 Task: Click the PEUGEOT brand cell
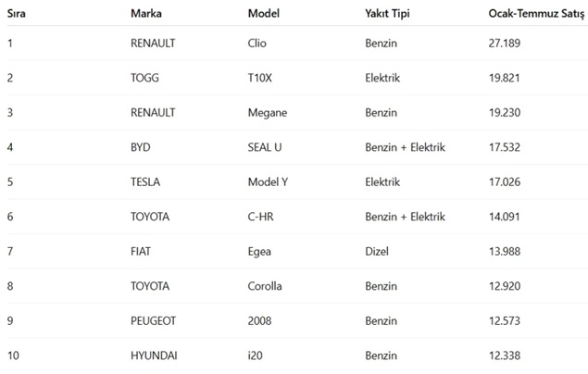tap(153, 321)
